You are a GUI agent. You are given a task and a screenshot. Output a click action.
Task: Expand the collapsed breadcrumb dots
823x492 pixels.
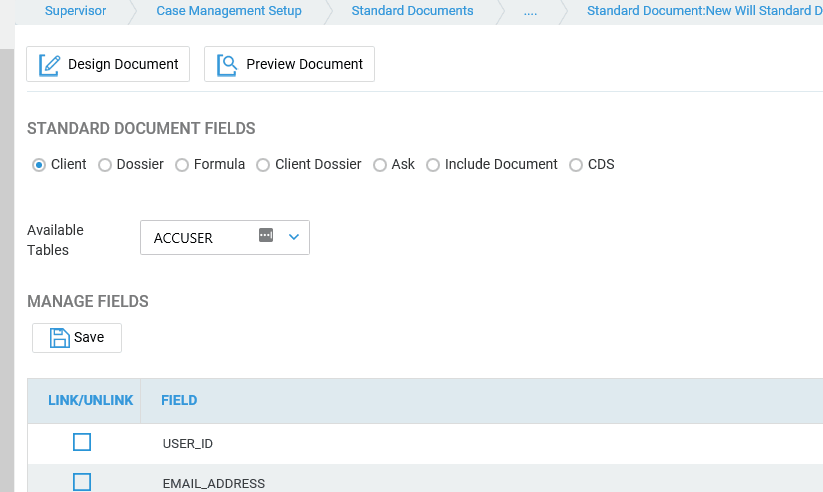tap(530, 12)
